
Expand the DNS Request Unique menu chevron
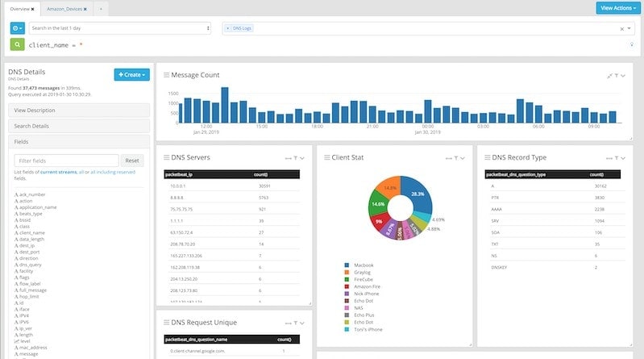pyautogui.click(x=302, y=324)
